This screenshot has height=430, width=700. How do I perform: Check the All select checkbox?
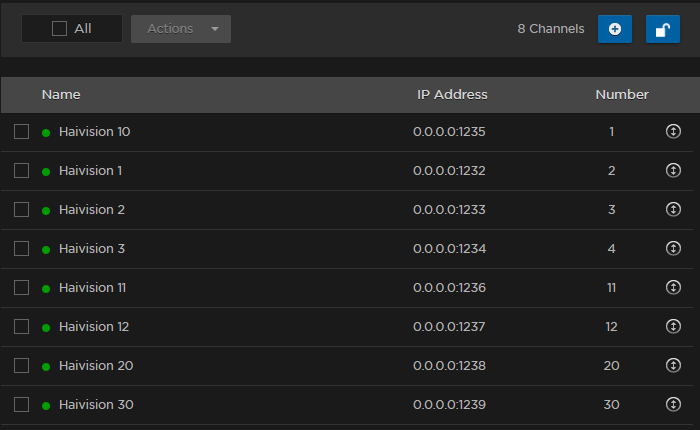click(60, 29)
